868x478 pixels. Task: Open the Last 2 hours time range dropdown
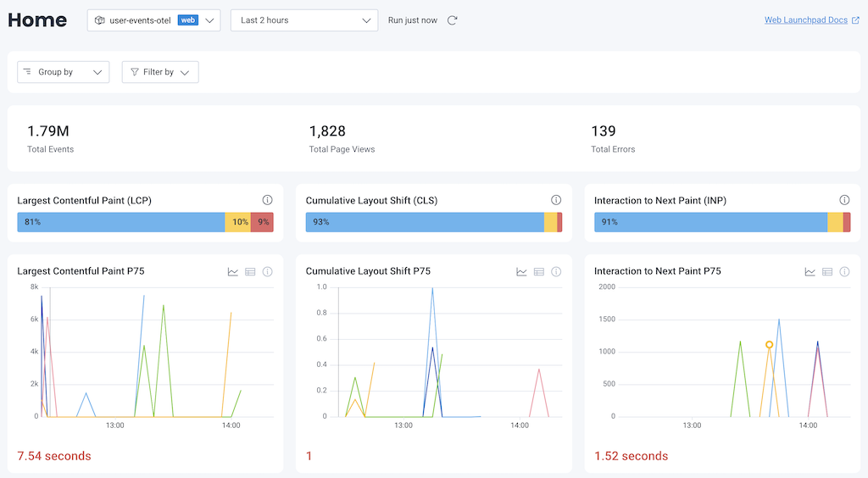[x=304, y=20]
